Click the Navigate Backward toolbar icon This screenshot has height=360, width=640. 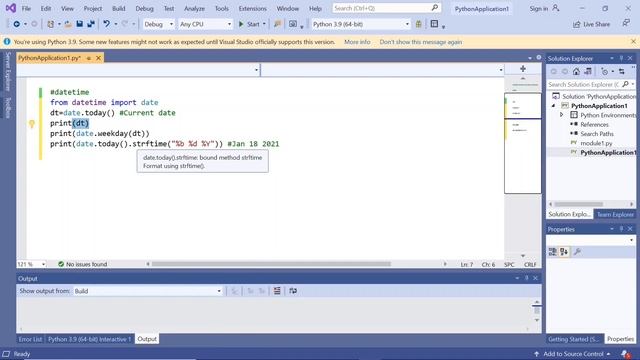click(x=16, y=24)
